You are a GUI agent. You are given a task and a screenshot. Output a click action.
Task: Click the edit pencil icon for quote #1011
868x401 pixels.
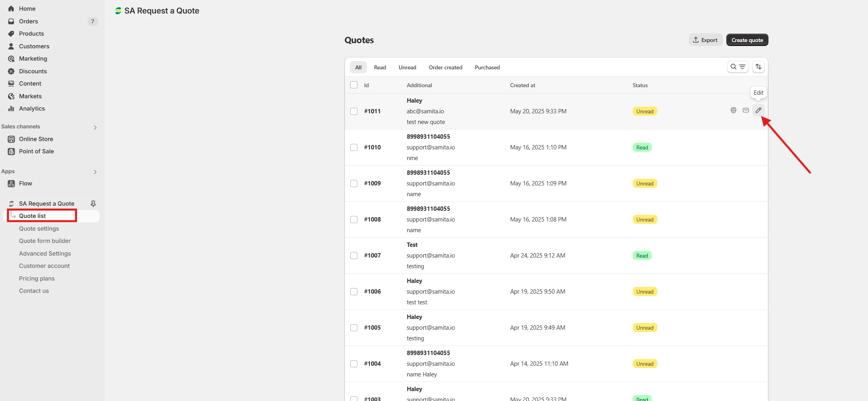[x=758, y=110]
